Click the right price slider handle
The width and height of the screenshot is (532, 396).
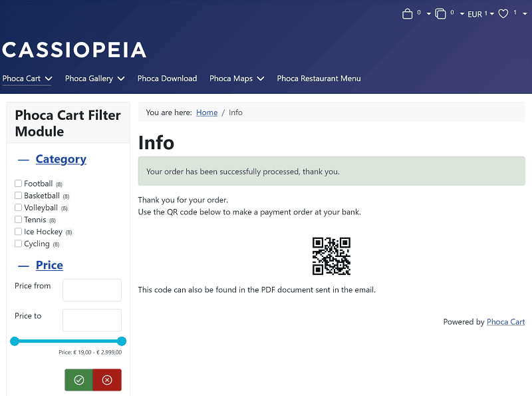pos(122,341)
